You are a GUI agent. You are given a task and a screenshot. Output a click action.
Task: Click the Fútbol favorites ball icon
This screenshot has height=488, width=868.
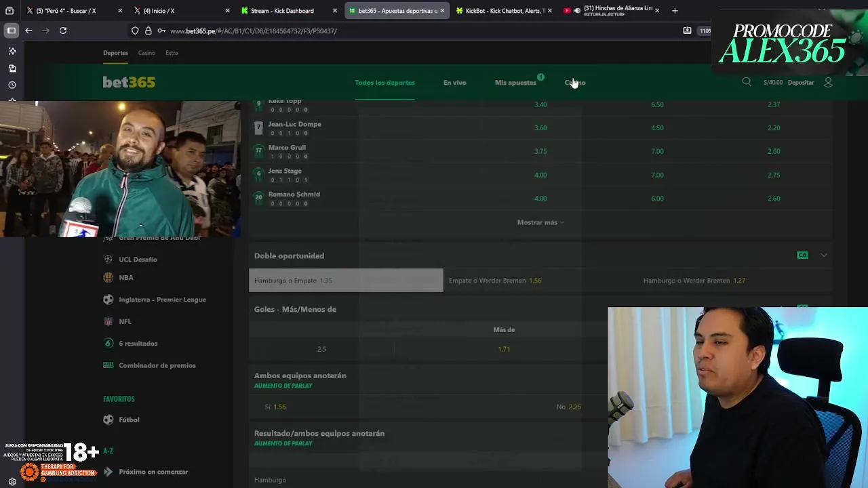tap(108, 420)
